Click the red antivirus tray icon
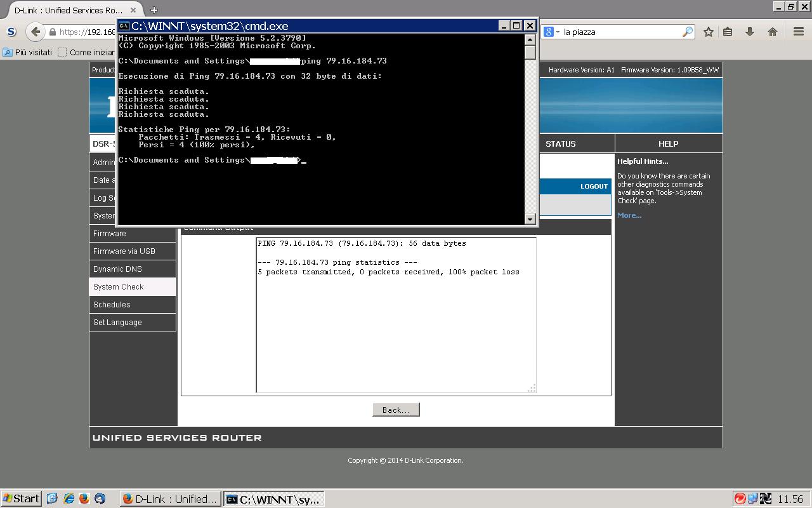Viewport: 812px width, 508px height. (740, 498)
